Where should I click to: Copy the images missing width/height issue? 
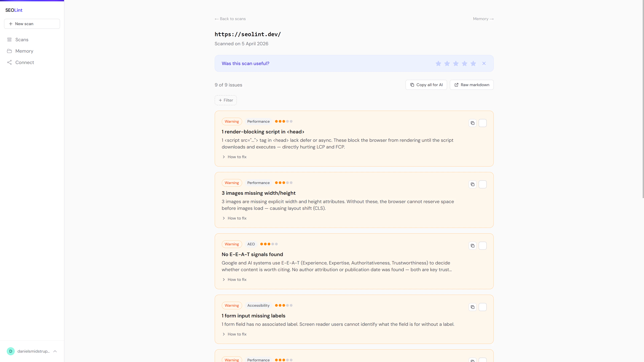pyautogui.click(x=472, y=184)
